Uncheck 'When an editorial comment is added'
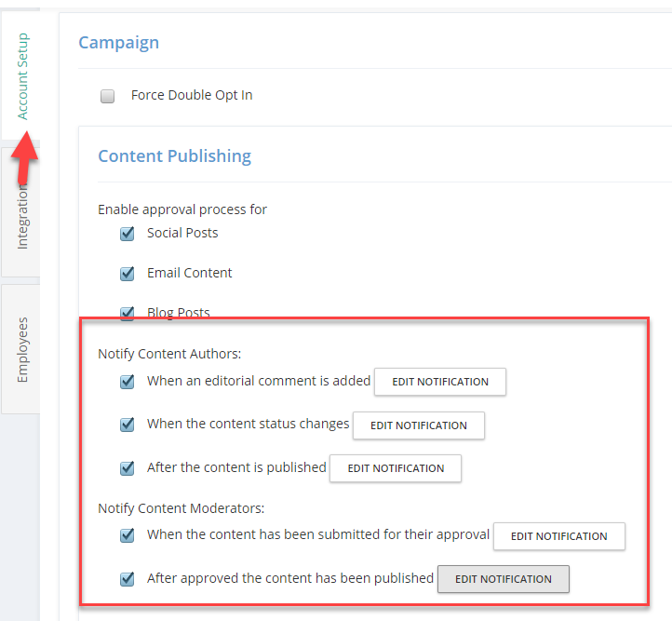The height and width of the screenshot is (621, 672). [127, 382]
